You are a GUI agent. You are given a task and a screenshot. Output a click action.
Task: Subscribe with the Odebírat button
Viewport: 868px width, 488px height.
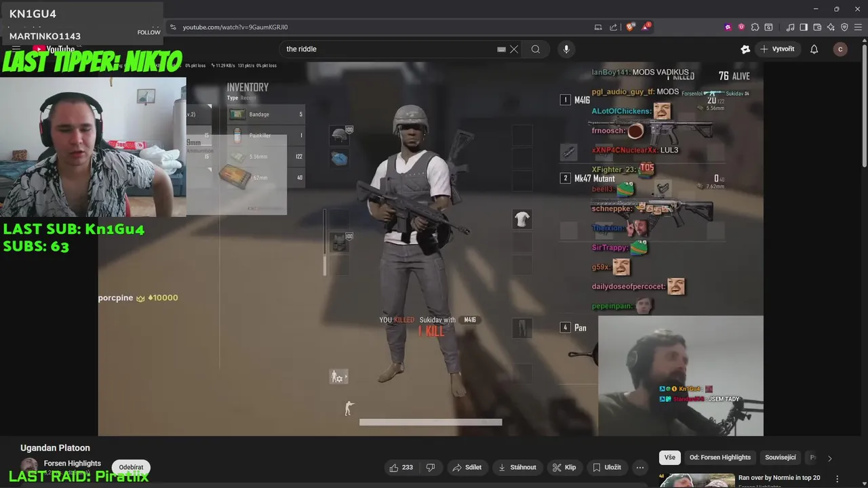click(x=131, y=467)
